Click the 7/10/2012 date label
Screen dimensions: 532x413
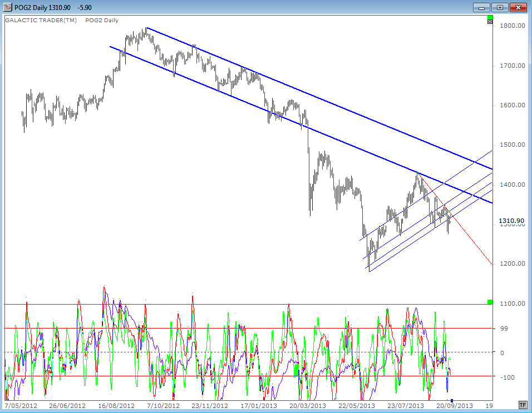[x=163, y=406]
